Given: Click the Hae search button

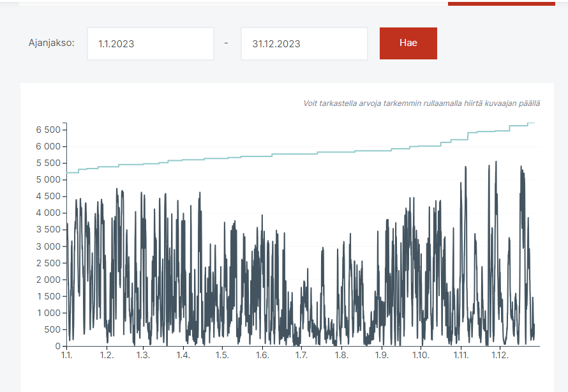Looking at the screenshot, I should 408,43.
